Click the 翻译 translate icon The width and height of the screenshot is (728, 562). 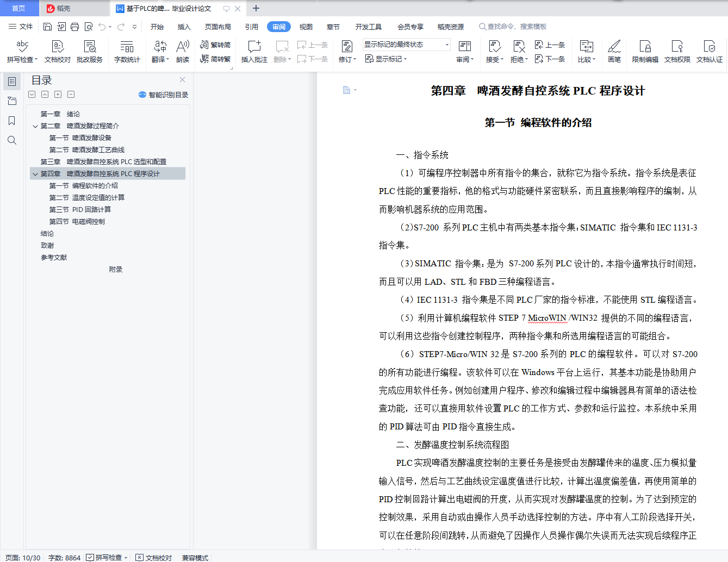pos(160,52)
